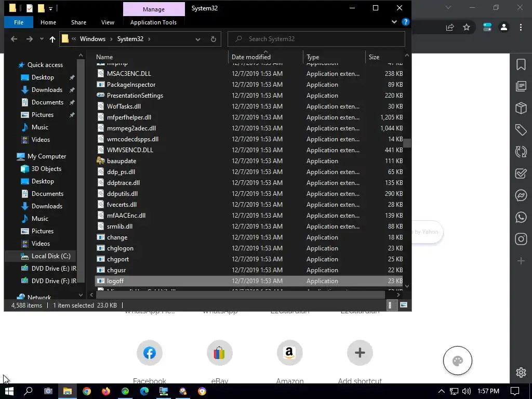Select the chglogon application

coord(120,248)
